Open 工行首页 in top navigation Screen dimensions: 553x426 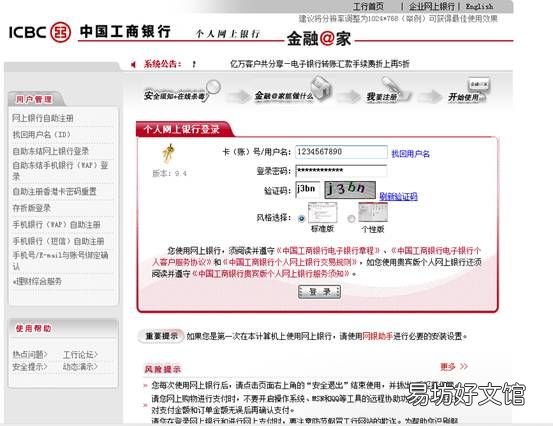coord(368,6)
